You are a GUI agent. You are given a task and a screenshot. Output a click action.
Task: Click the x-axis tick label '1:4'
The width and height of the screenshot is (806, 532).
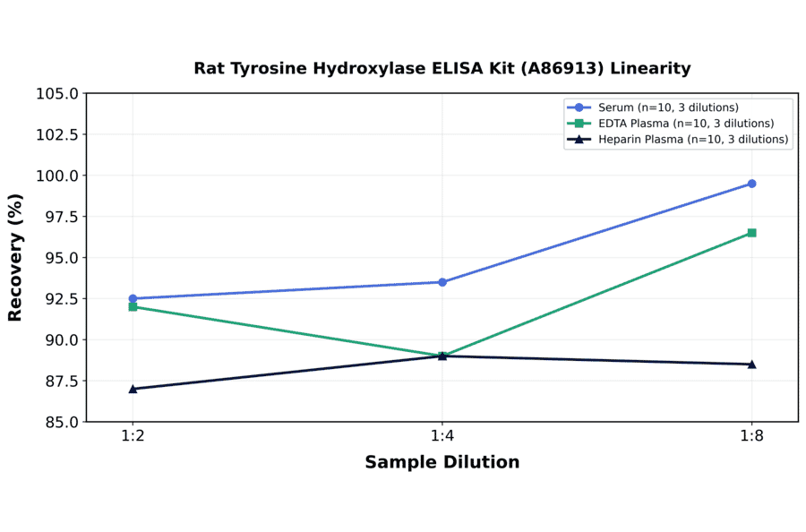(442, 436)
